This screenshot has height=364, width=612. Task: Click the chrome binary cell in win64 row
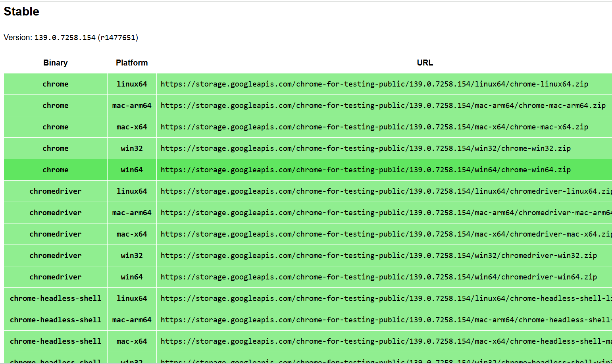click(x=56, y=170)
